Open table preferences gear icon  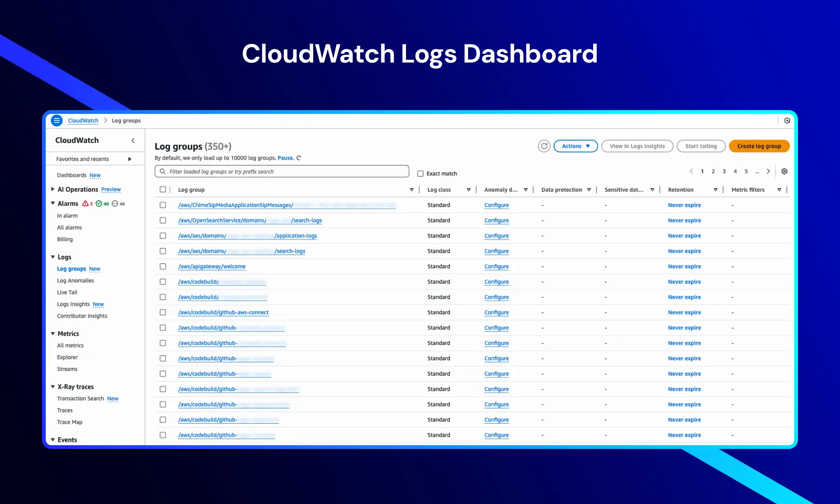pos(784,171)
